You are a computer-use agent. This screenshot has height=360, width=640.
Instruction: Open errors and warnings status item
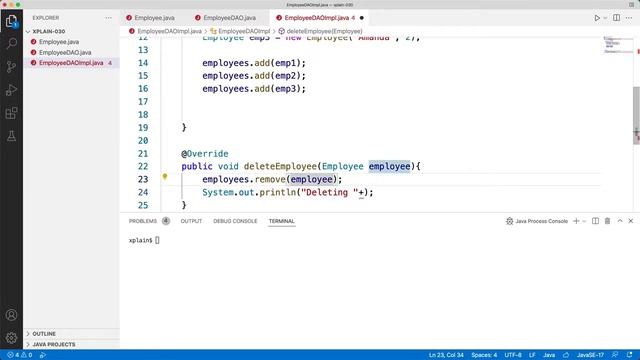20,355
